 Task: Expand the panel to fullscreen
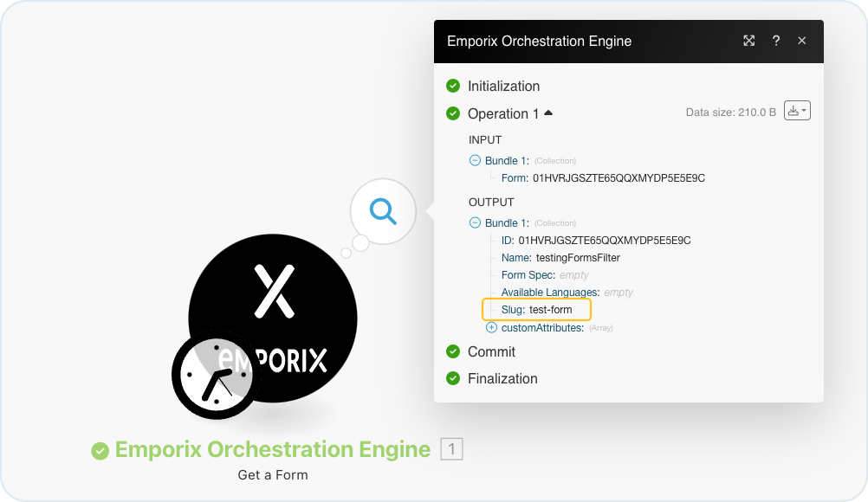749,41
